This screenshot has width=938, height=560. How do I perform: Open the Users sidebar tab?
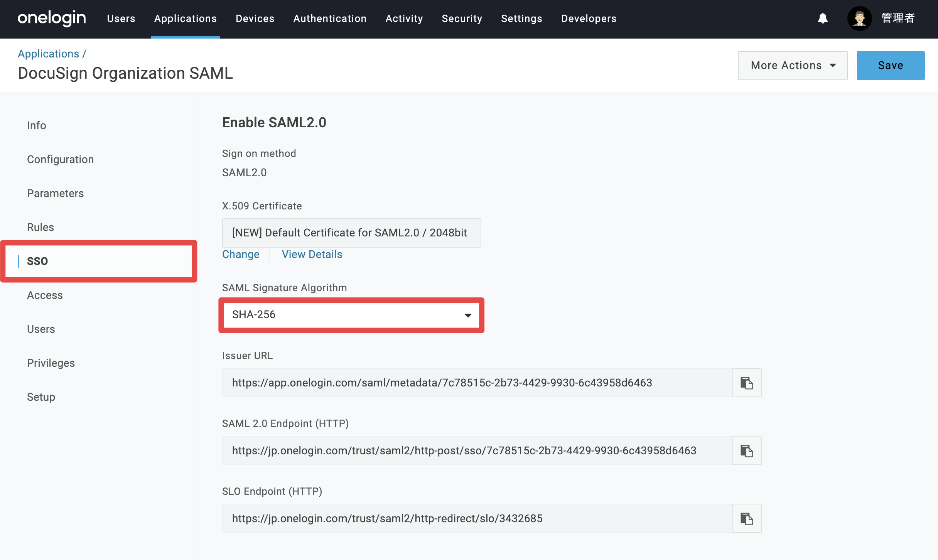41,329
